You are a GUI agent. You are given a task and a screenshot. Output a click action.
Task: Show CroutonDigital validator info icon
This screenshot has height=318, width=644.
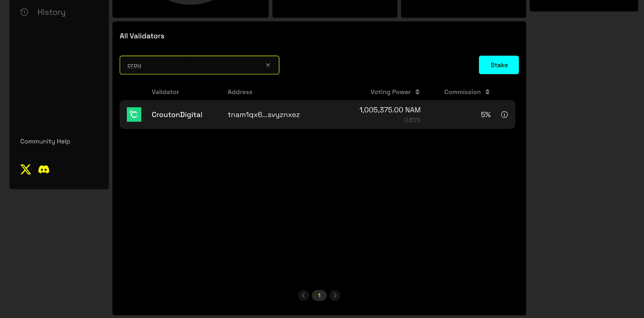(x=504, y=115)
